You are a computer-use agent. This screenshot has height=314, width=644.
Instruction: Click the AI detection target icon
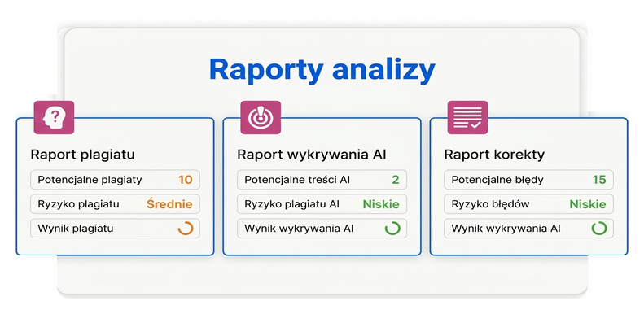point(261,117)
